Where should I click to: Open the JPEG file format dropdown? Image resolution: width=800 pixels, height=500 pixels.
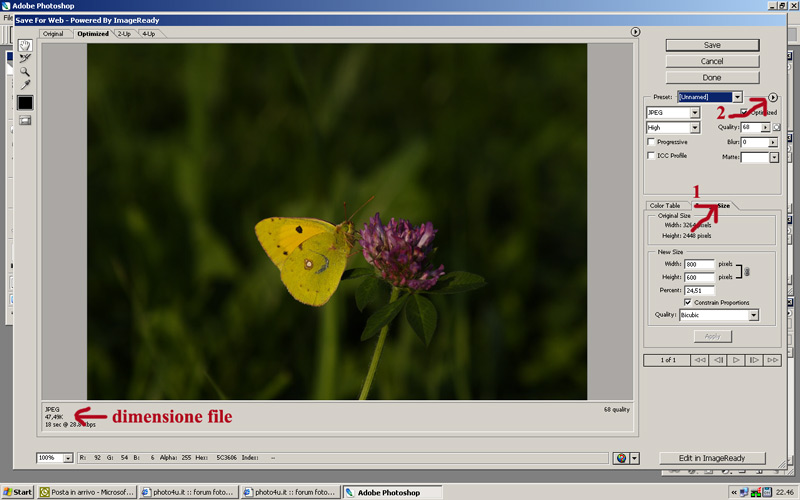(x=672, y=113)
